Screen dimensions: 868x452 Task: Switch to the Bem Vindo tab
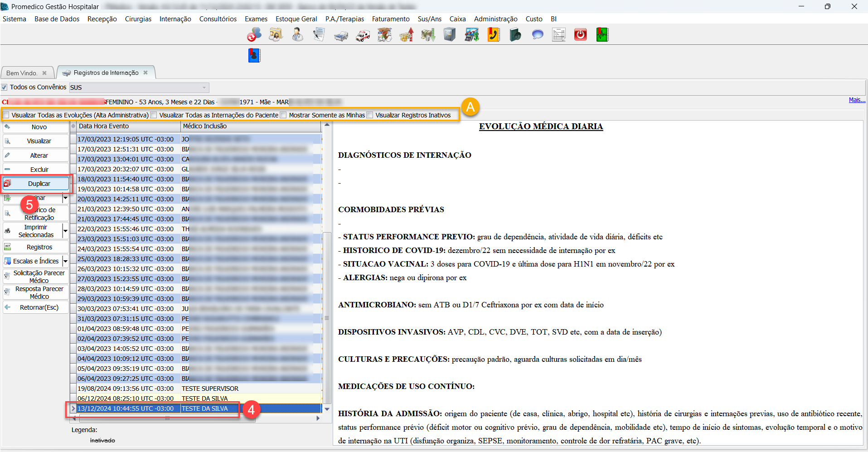22,73
